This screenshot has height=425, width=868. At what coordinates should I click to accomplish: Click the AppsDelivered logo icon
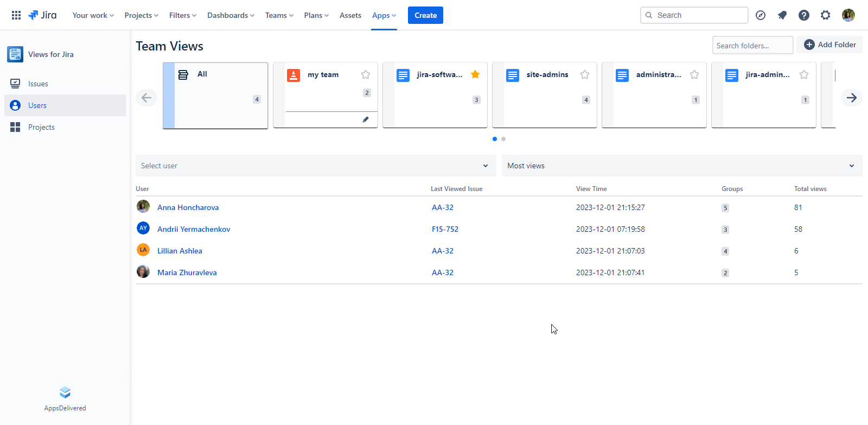(x=65, y=392)
